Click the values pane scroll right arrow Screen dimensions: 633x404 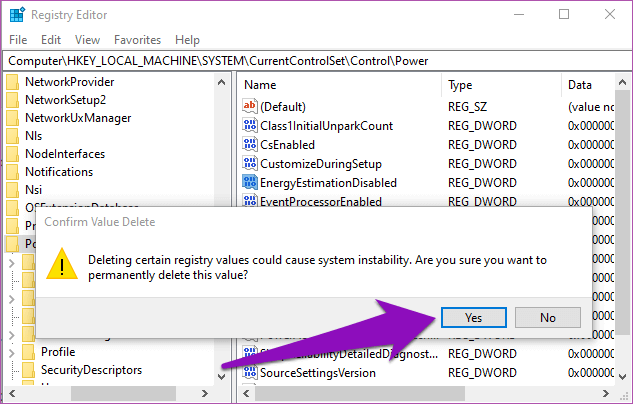606,393
